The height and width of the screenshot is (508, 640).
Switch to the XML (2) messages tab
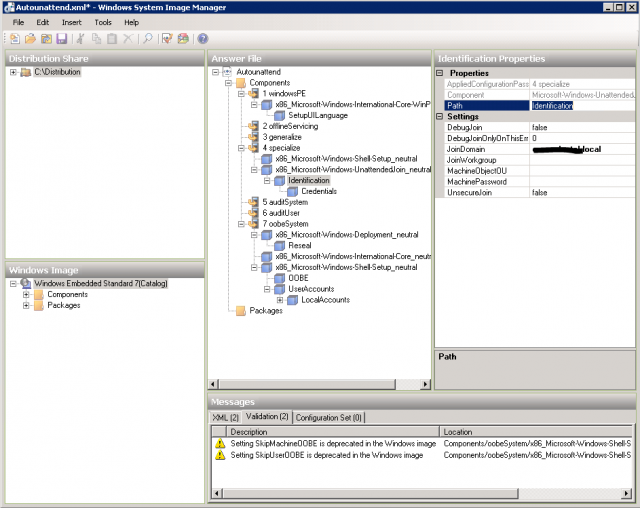click(225, 417)
